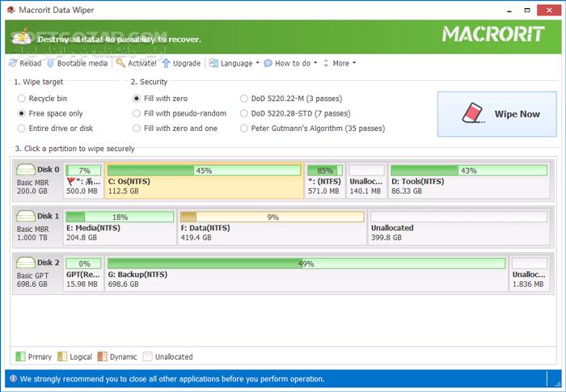Click the Upgrade arrow icon

(166, 63)
